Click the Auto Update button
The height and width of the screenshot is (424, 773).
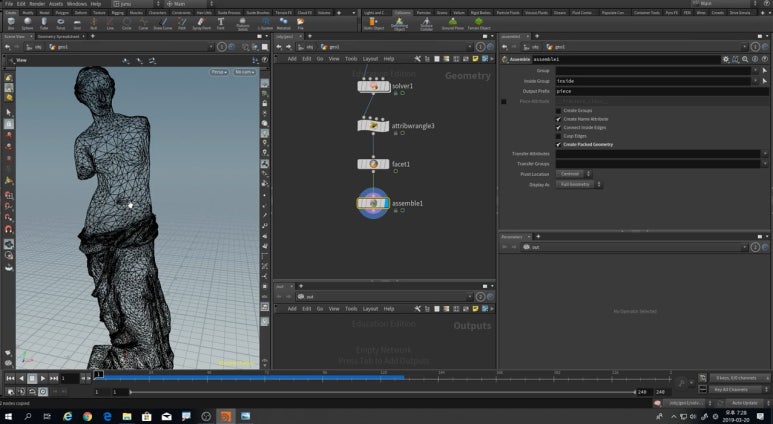point(744,403)
